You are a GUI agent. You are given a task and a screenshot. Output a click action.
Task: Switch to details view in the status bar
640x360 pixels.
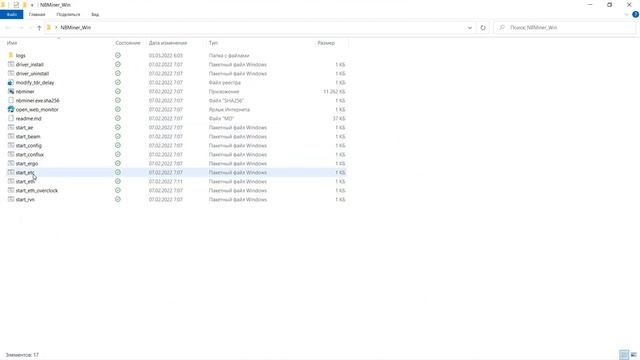click(624, 355)
